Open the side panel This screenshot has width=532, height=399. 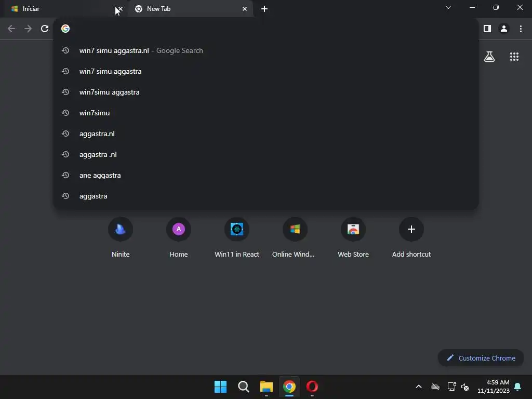coord(487,29)
